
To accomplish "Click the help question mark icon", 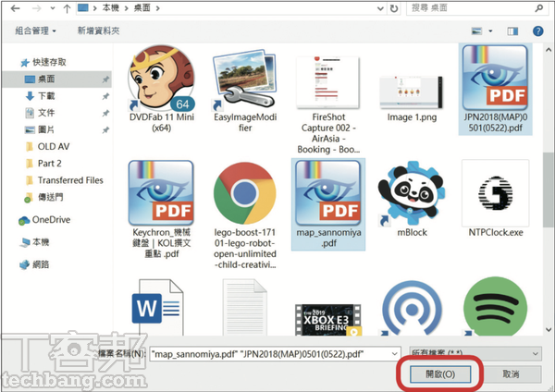I will [537, 31].
